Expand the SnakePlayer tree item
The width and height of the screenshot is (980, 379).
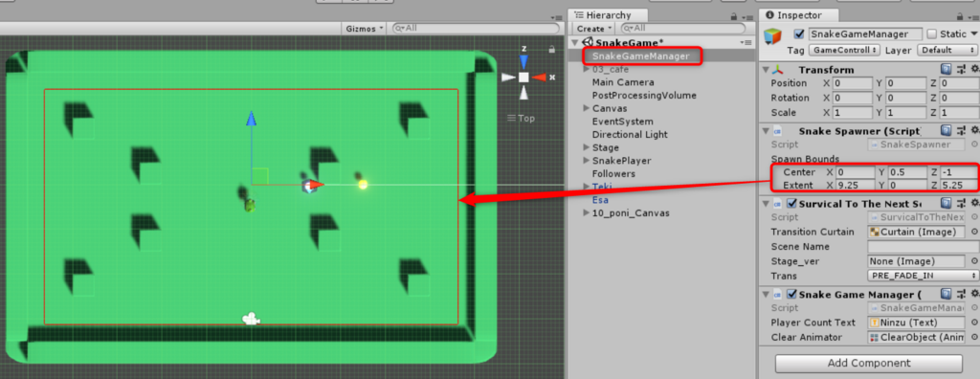click(x=587, y=161)
